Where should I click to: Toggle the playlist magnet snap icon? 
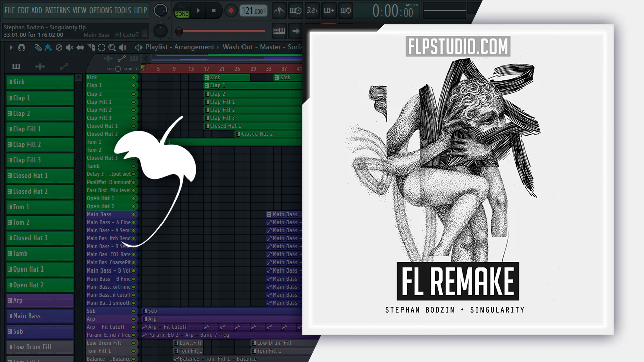point(21,48)
